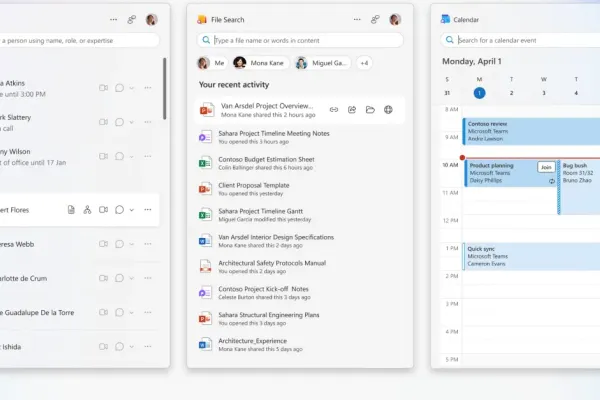Viewport: 600px width, 400px height.
Task: Expand chat options chevron for Wilson
Action: pyautogui.click(x=132, y=156)
